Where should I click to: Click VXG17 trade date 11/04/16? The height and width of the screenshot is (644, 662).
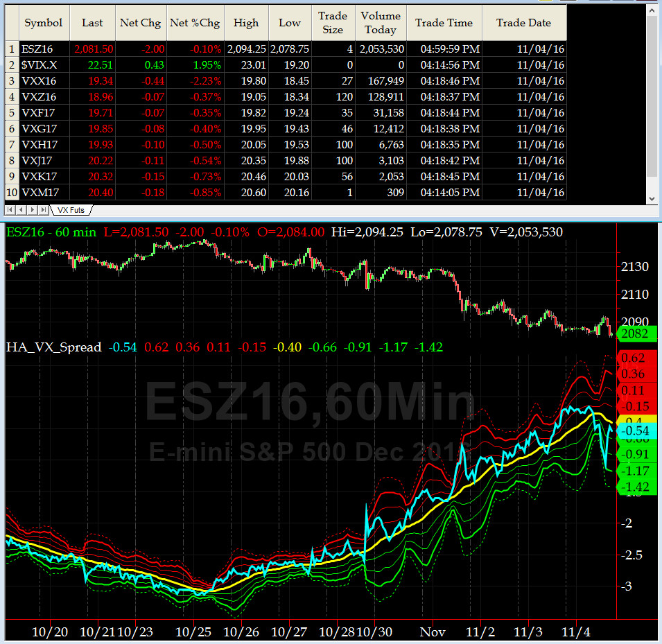(524, 129)
